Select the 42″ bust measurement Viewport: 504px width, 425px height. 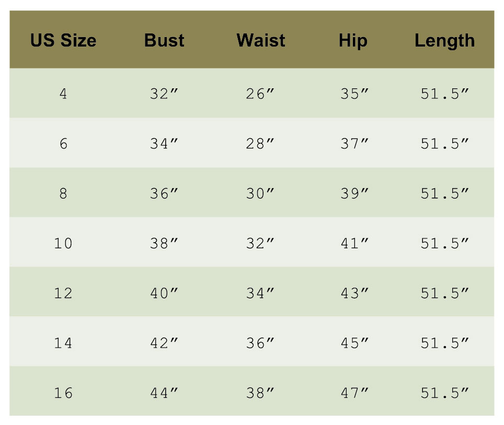pyautogui.click(x=164, y=343)
